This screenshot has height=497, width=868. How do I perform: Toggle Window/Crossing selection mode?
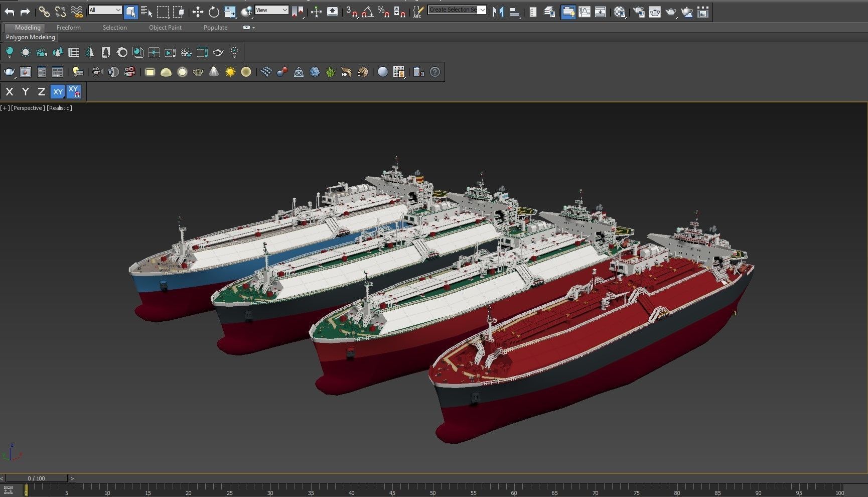179,12
